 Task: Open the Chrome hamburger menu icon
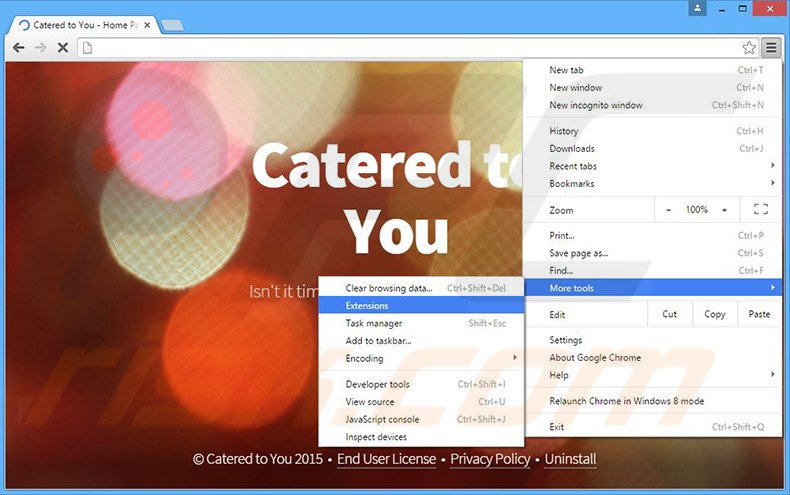pyautogui.click(x=771, y=48)
